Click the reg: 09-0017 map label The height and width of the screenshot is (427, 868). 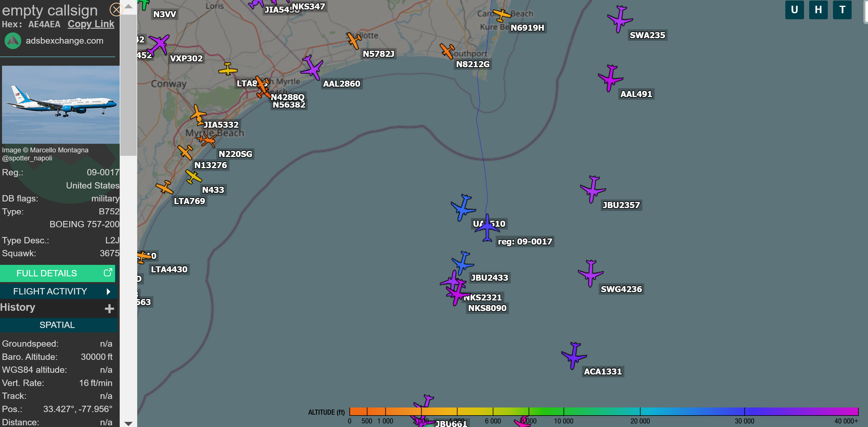[525, 241]
